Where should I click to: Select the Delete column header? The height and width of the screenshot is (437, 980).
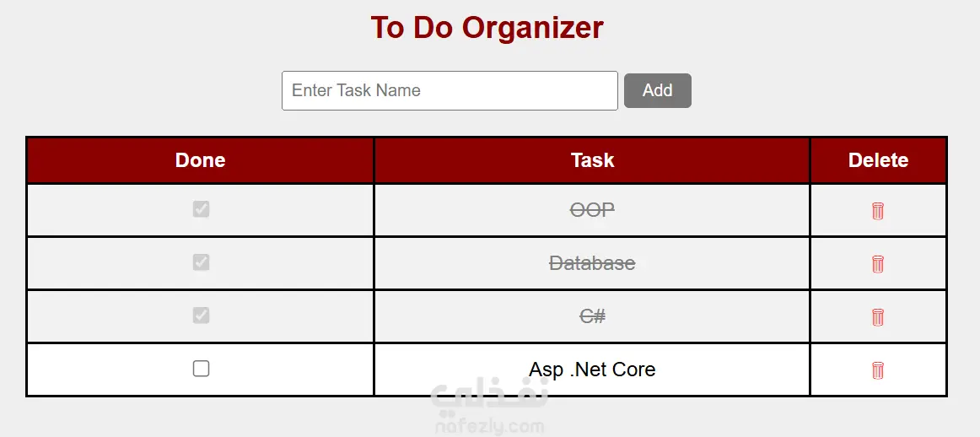tap(878, 160)
